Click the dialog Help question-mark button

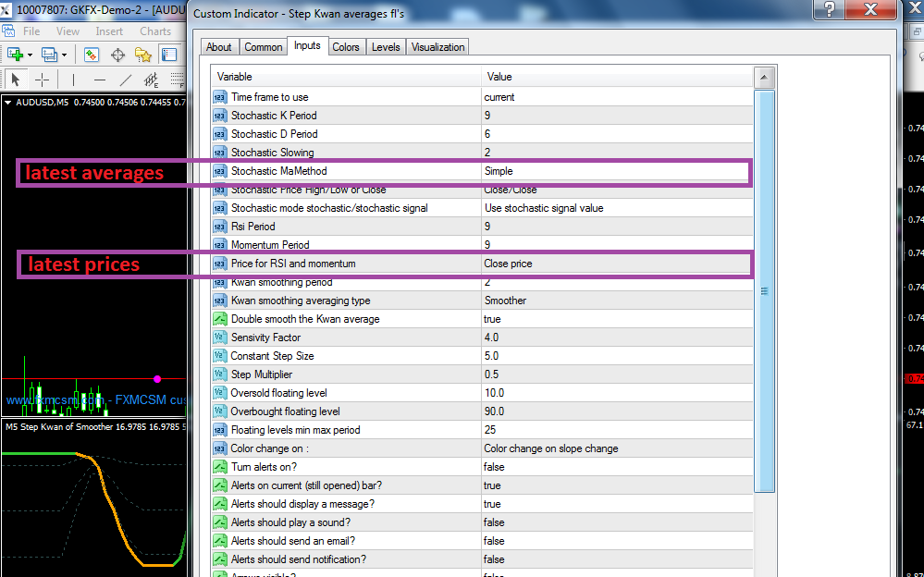pos(829,9)
